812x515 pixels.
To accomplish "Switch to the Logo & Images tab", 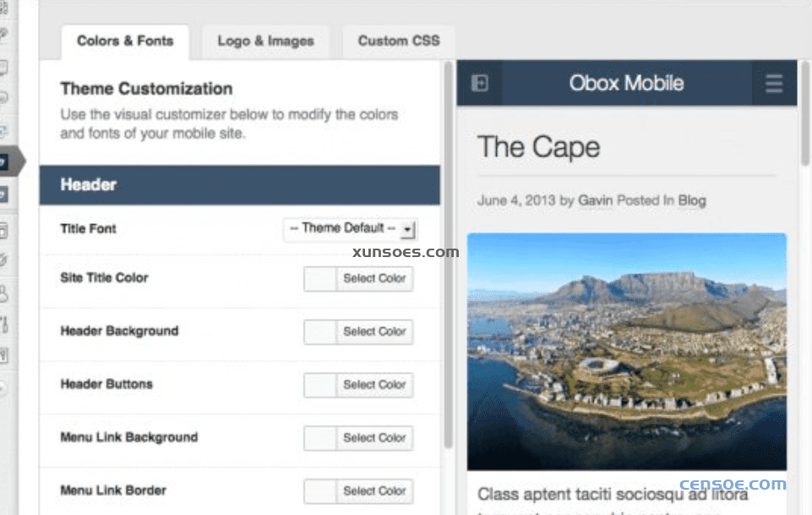I will 265,41.
